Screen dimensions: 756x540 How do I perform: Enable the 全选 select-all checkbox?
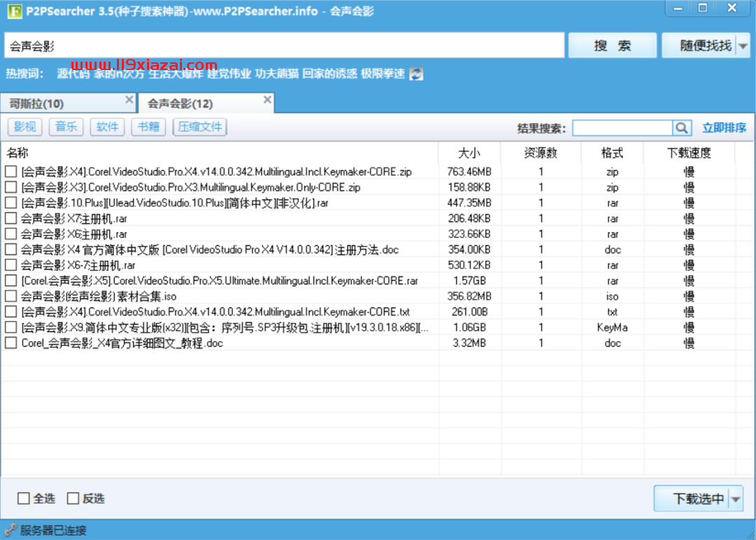click(23, 499)
